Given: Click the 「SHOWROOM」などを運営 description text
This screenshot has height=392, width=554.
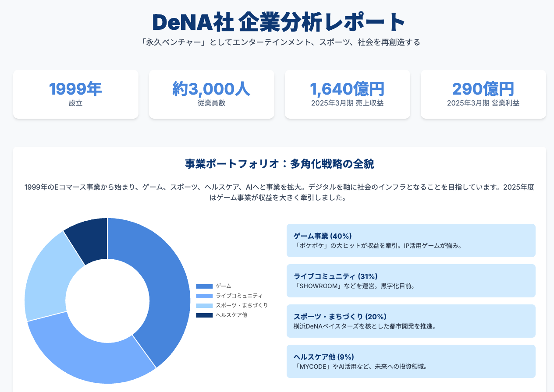Looking at the screenshot, I should pyautogui.click(x=354, y=286).
